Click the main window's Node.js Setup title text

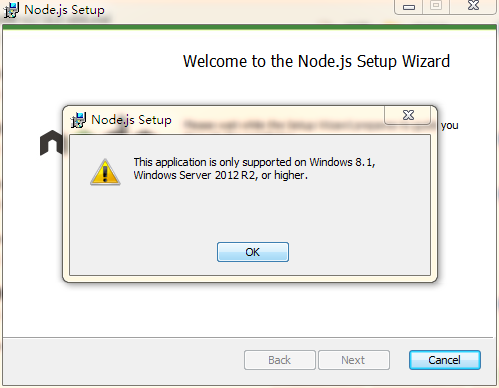[64, 10]
